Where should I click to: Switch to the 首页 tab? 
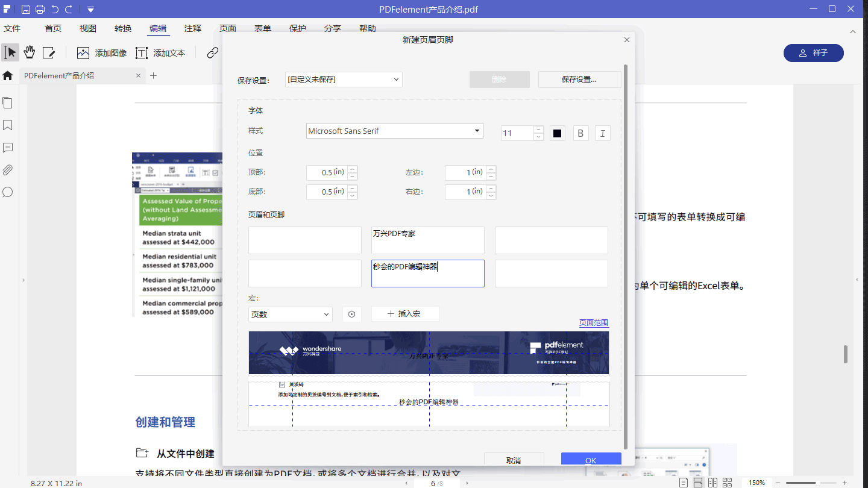tap(53, 28)
